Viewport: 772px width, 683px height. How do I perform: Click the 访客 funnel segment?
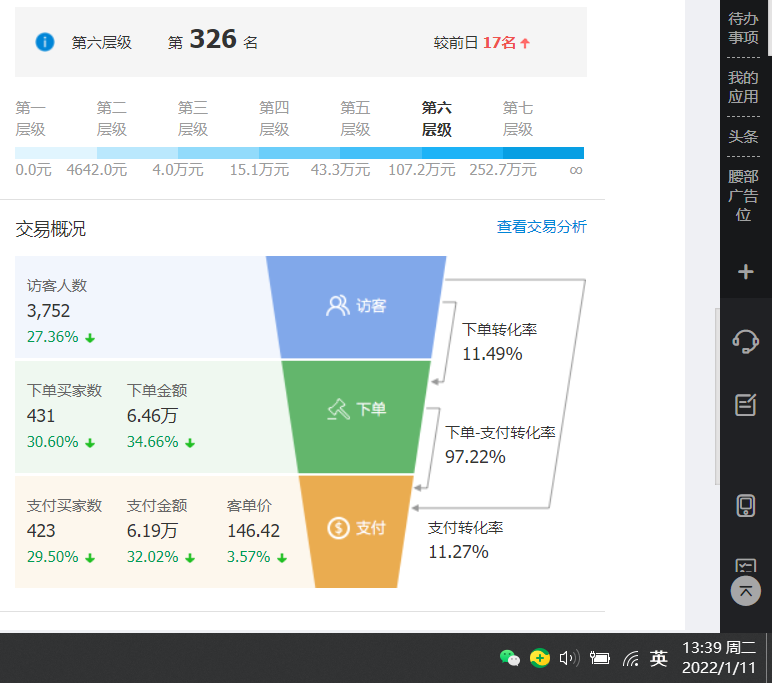[x=356, y=307]
